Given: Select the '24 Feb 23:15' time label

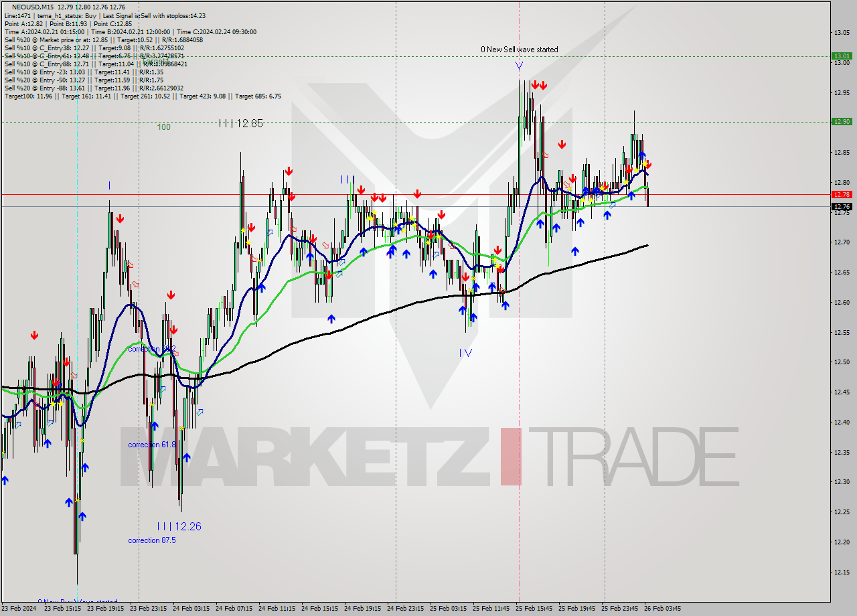Looking at the screenshot, I should point(405,609).
